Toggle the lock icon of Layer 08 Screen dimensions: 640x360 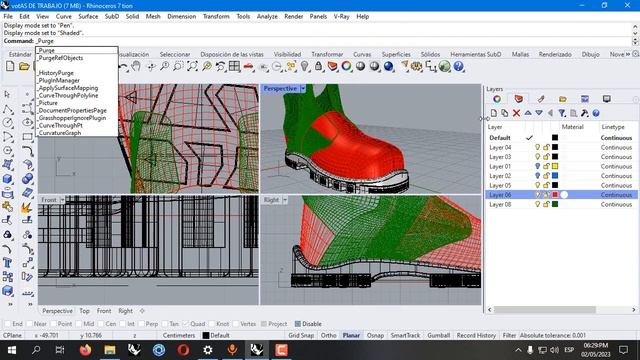pos(546,204)
